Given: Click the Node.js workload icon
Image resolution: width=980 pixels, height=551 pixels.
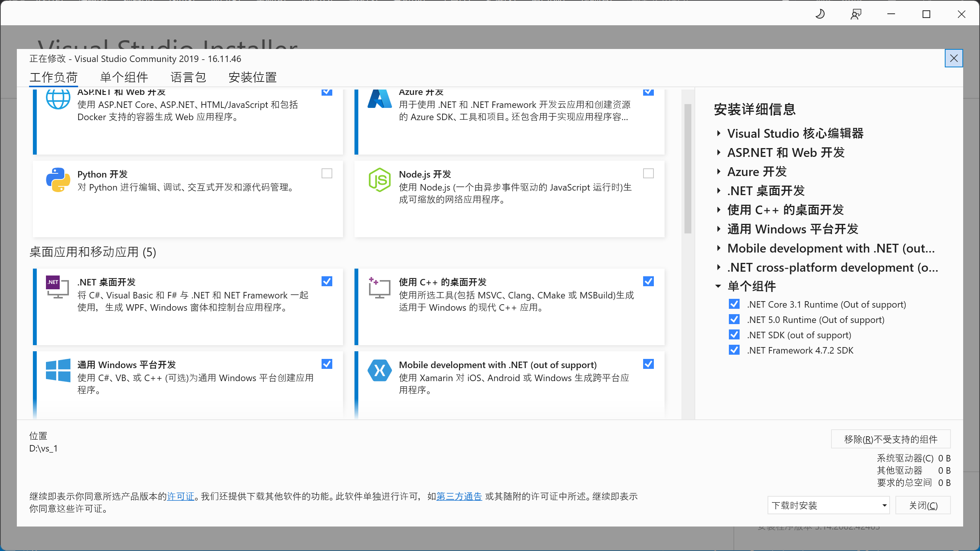Looking at the screenshot, I should click(x=379, y=180).
